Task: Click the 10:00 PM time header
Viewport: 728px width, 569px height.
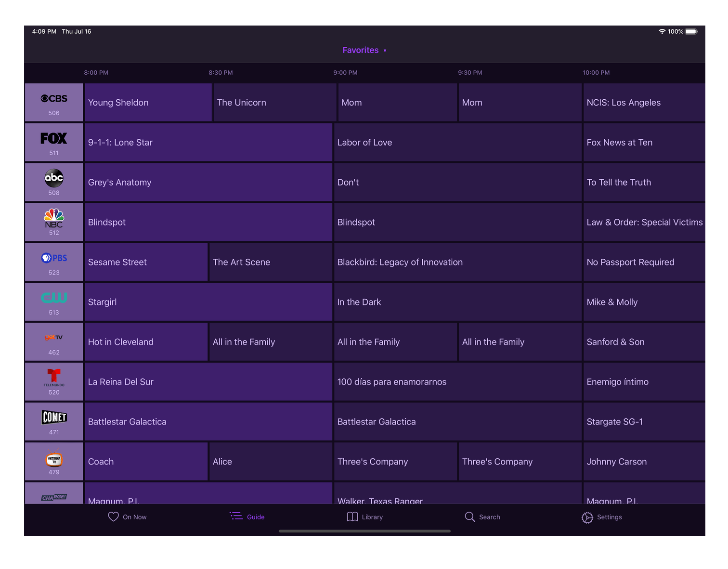Action: (596, 73)
